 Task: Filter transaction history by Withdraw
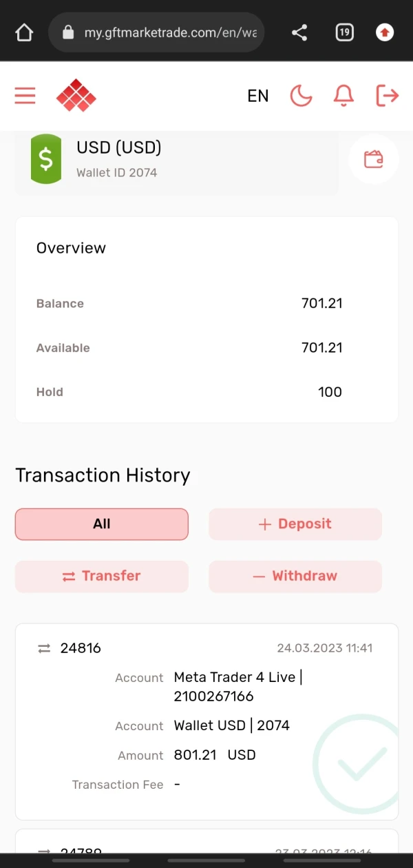point(295,577)
